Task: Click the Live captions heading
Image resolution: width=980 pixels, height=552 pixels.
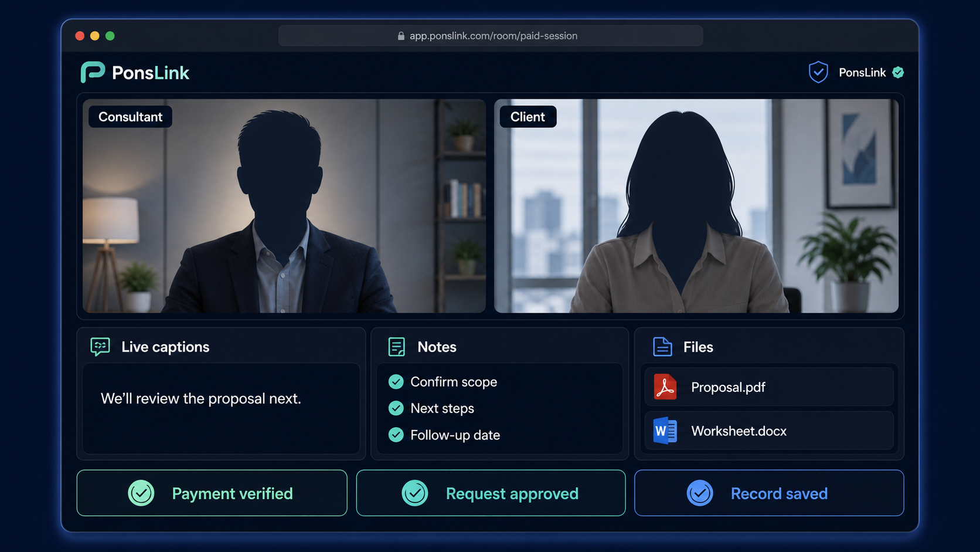Action: click(x=165, y=347)
